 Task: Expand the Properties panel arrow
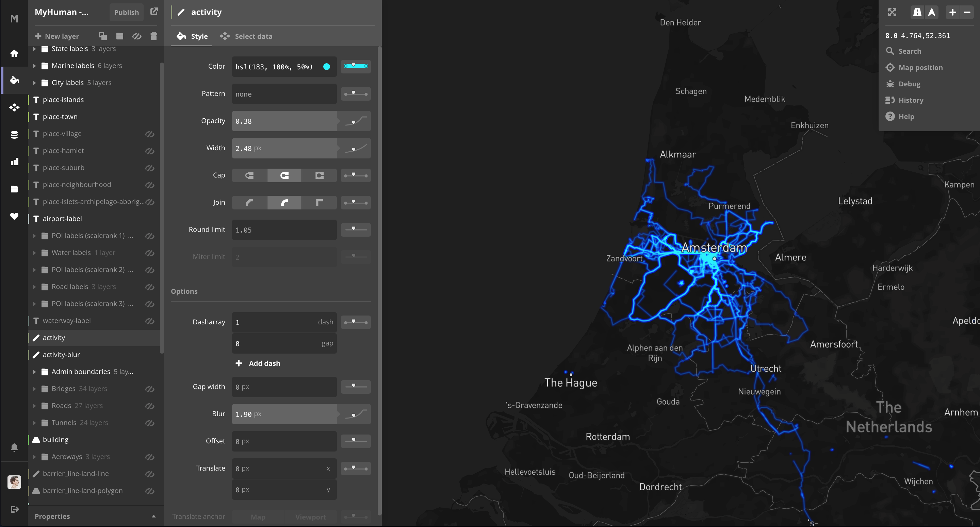click(x=154, y=516)
